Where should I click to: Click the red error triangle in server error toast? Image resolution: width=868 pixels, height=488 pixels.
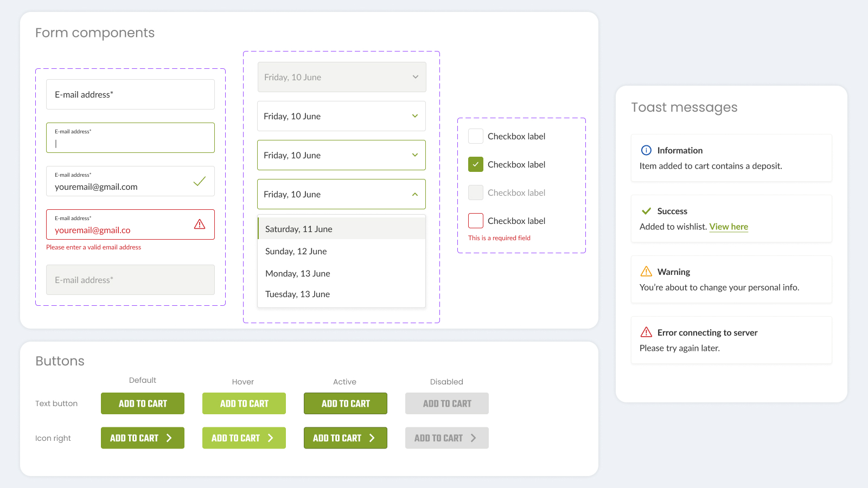click(x=646, y=332)
